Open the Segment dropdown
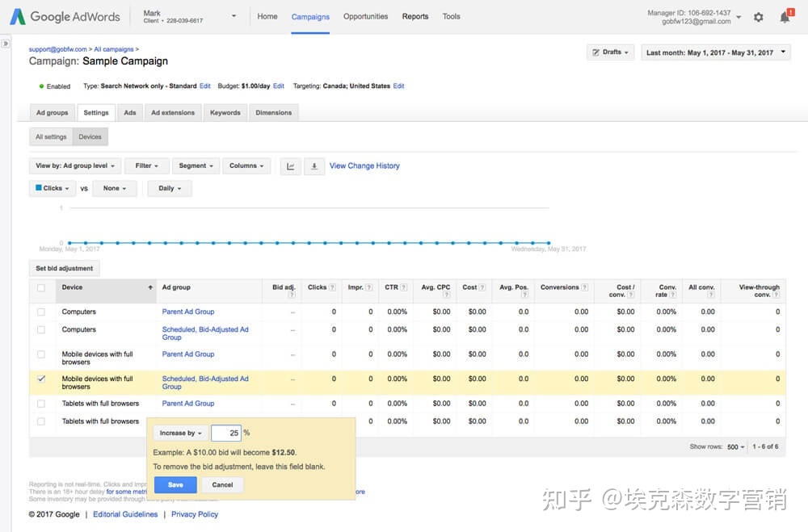 pos(196,166)
